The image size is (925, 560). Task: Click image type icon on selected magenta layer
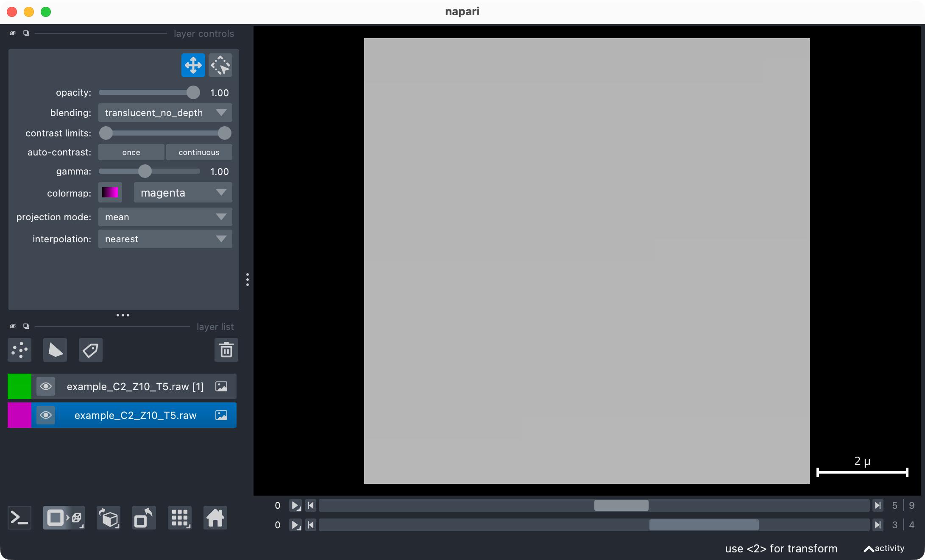click(221, 415)
